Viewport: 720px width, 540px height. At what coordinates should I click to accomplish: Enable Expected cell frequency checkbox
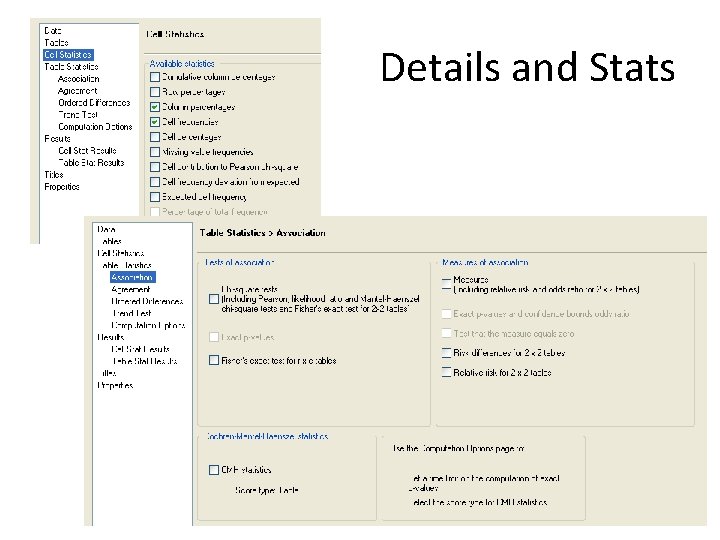(155, 197)
